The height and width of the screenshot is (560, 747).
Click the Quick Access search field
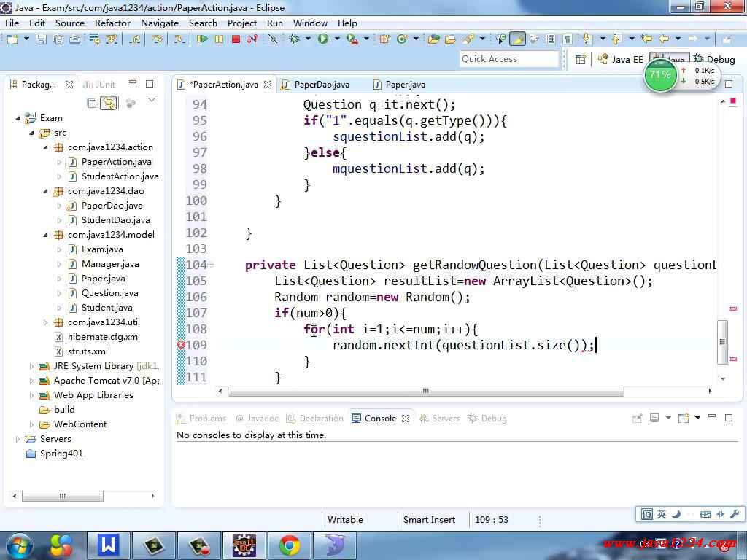[x=508, y=59]
